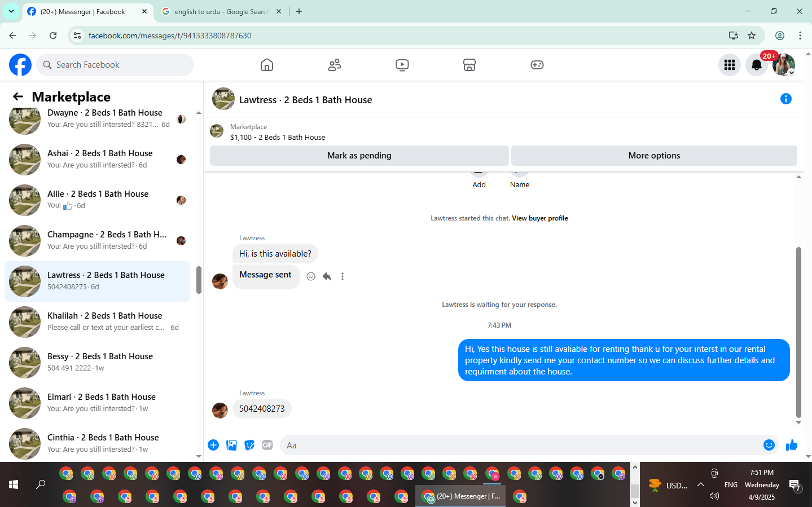Screen dimensions: 812x507
Task: Send a thumbs-up like
Action: pyautogui.click(x=792, y=445)
